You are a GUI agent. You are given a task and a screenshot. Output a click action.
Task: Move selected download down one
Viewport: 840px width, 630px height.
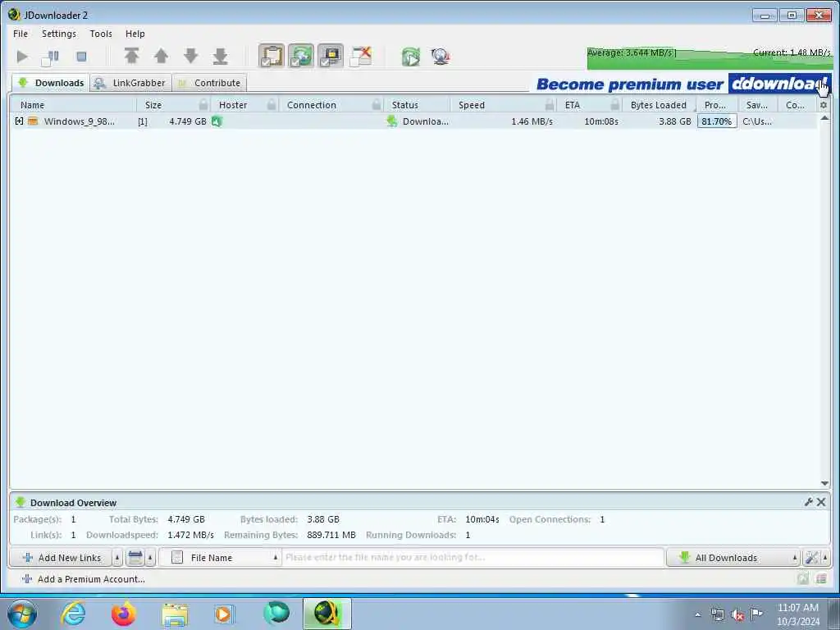click(190, 57)
